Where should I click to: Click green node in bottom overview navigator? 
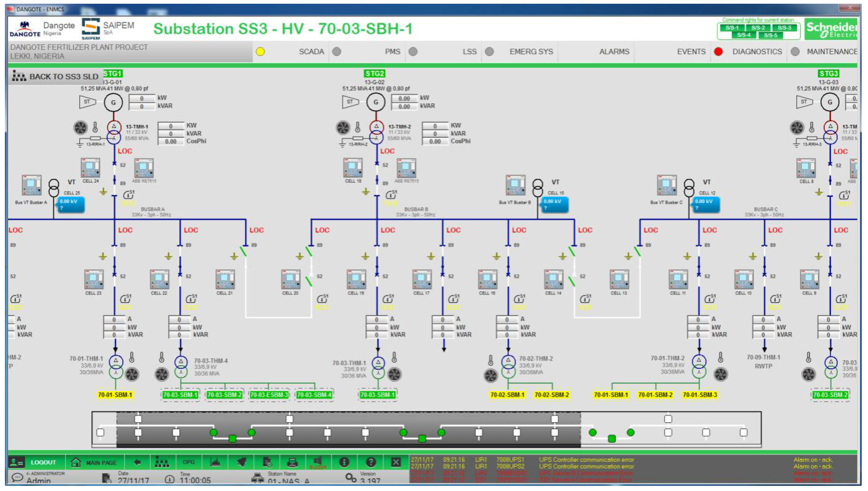[232, 438]
